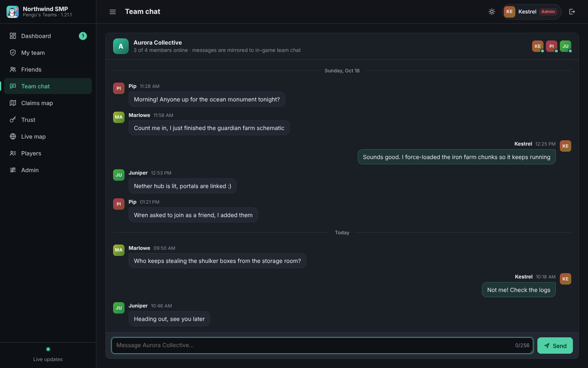588x368 pixels.
Task: Go to My team page
Action: click(x=48, y=53)
